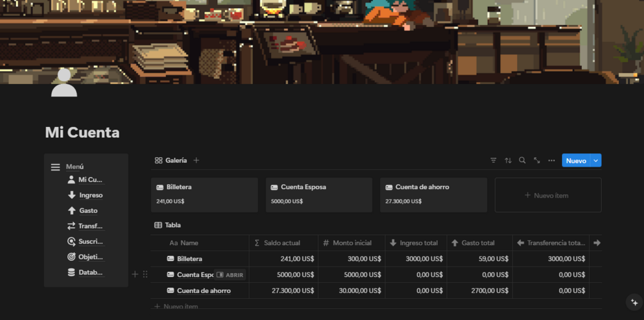
Task: Select the Tabla view label
Action: [x=168, y=225]
